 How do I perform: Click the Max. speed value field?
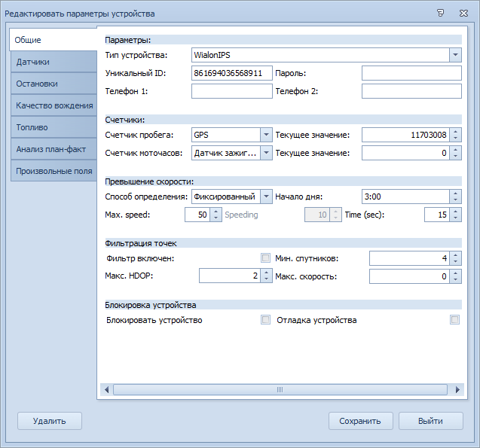(197, 215)
